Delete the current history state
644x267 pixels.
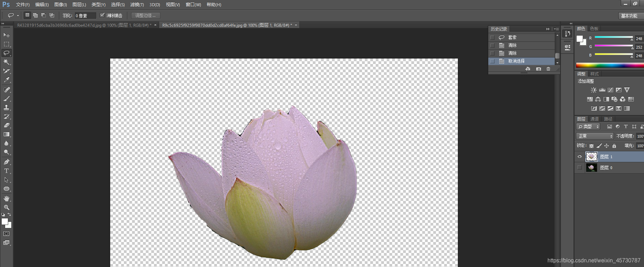click(x=549, y=69)
